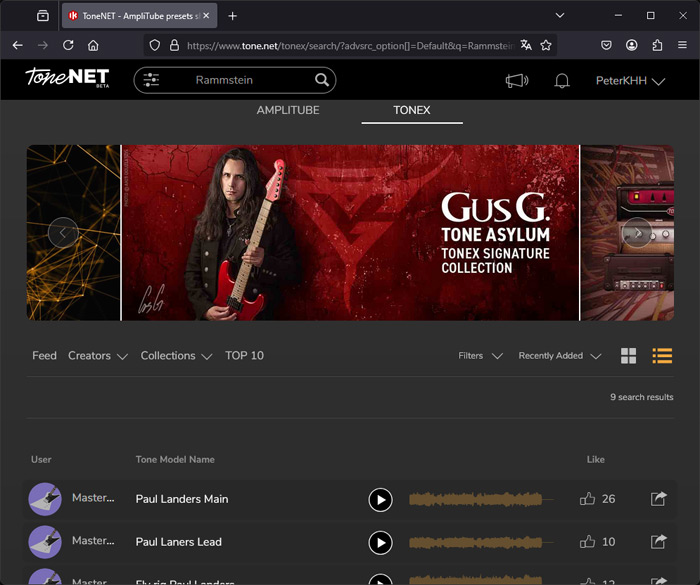Open Master... user of Paul Laners Lead
The height and width of the screenshot is (585, 700).
(x=93, y=541)
